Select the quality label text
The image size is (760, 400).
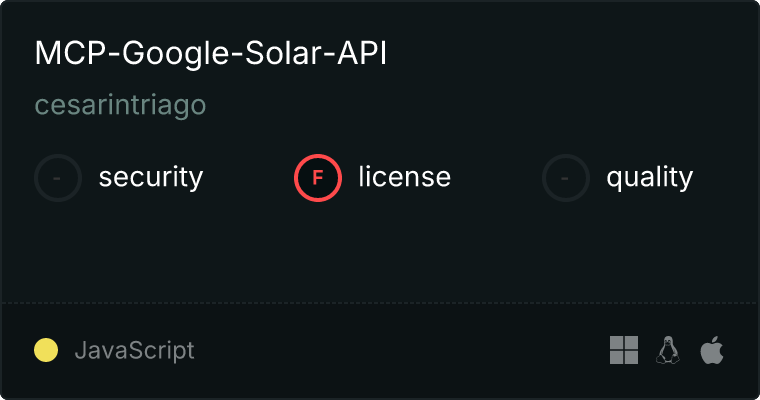coord(649,177)
